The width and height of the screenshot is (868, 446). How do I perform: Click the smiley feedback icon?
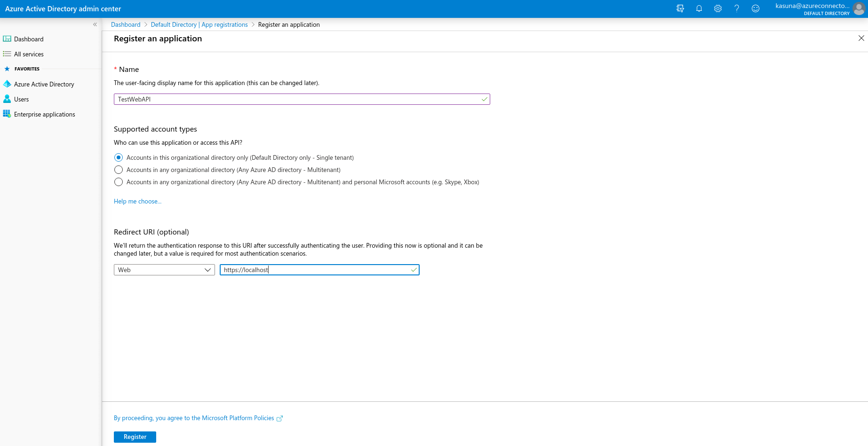click(756, 8)
